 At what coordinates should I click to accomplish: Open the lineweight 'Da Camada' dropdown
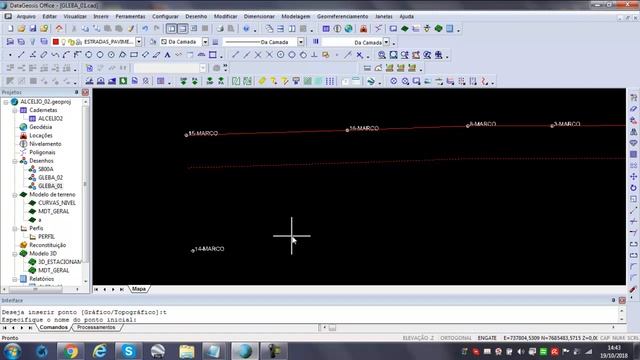tap(386, 42)
